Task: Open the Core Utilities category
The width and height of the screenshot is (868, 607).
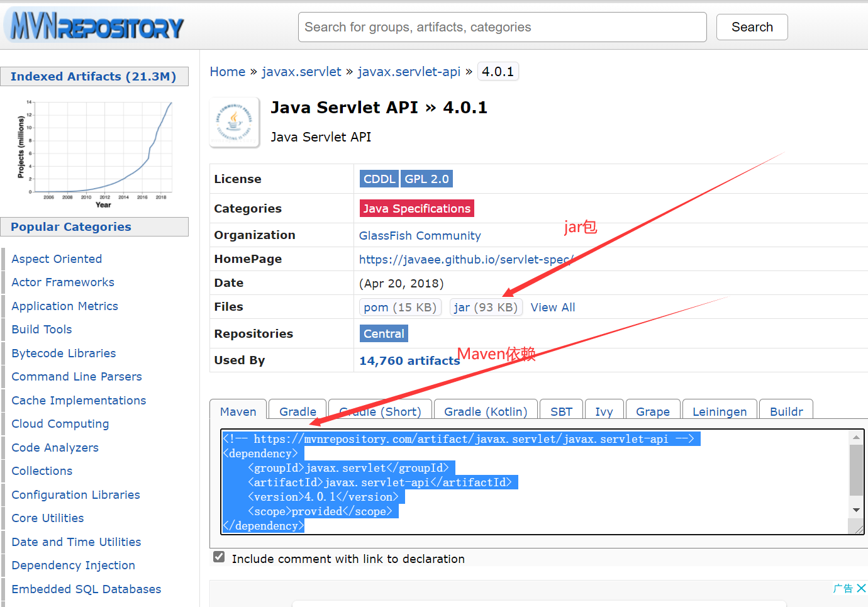Action: click(48, 518)
